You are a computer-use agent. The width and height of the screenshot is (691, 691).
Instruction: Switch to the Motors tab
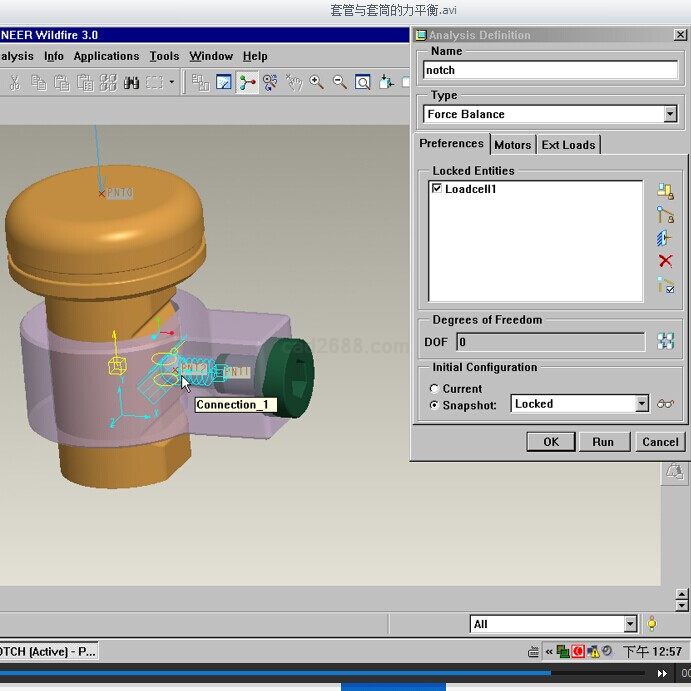[512, 145]
